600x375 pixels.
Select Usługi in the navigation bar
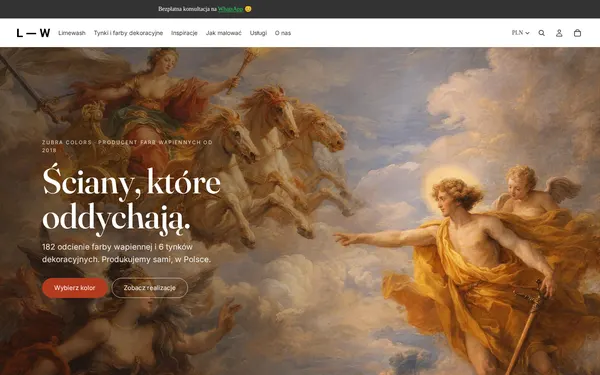(258, 33)
